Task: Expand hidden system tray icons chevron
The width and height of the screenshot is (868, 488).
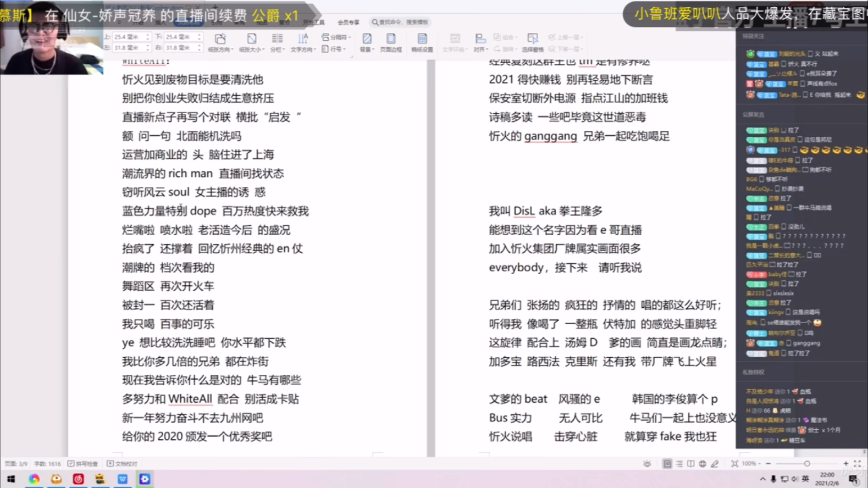Action: (762, 479)
